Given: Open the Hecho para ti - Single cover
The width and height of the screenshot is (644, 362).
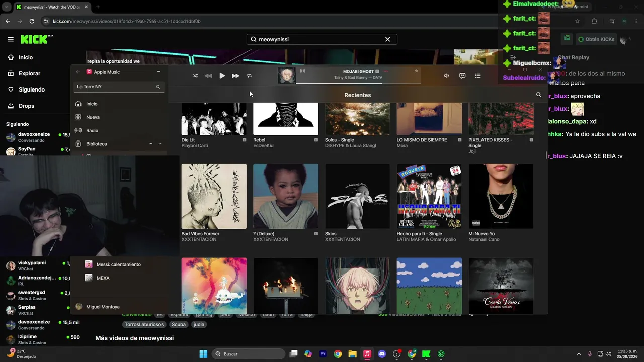Looking at the screenshot, I should click(429, 196).
